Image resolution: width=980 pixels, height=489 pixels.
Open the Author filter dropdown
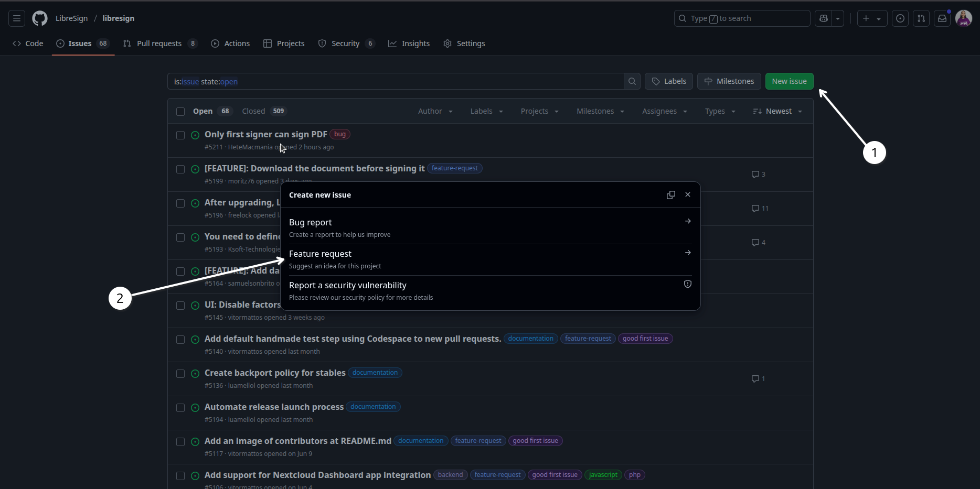(435, 111)
